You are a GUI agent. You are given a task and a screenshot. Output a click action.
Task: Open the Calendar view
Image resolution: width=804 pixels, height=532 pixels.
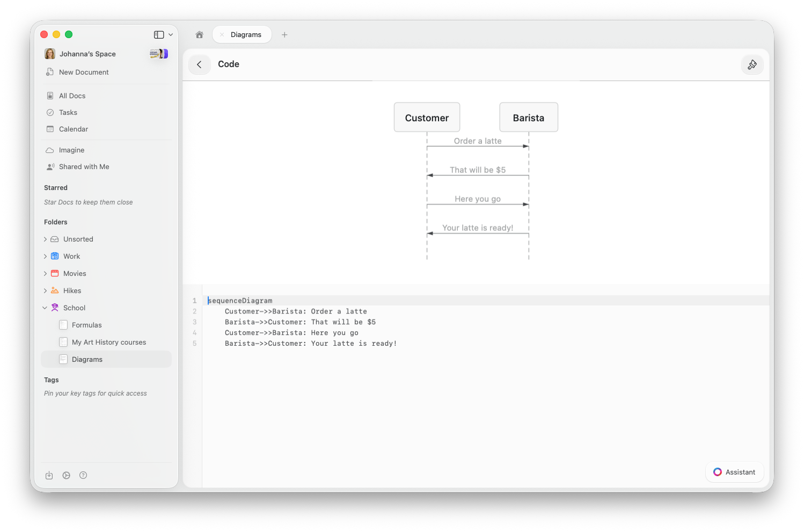coord(73,129)
